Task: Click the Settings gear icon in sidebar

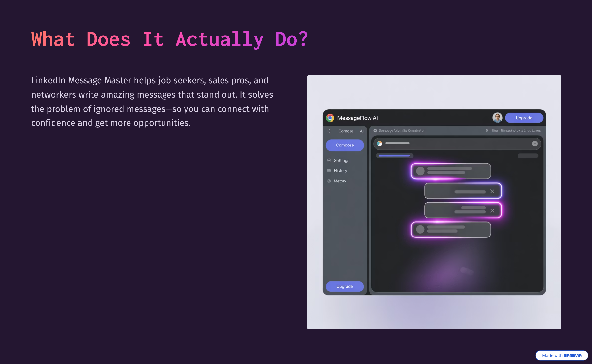Action: (x=329, y=160)
